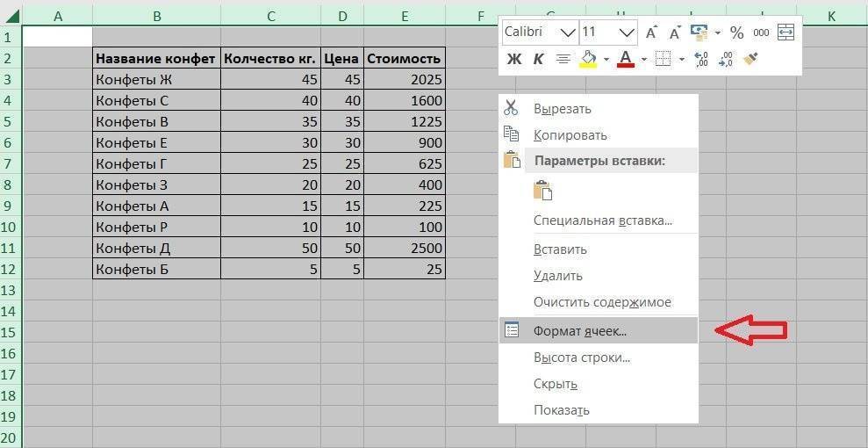
Task: Increase decimal places
Action: point(701,59)
